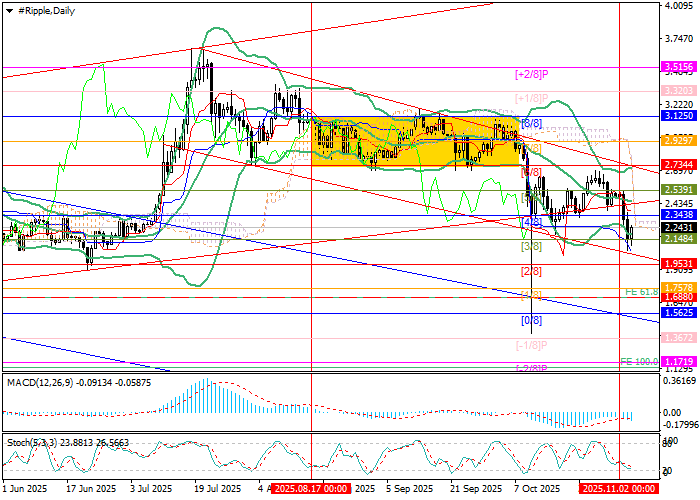Click the blue 3.1250 price label
700x500 pixels.
(x=679, y=116)
